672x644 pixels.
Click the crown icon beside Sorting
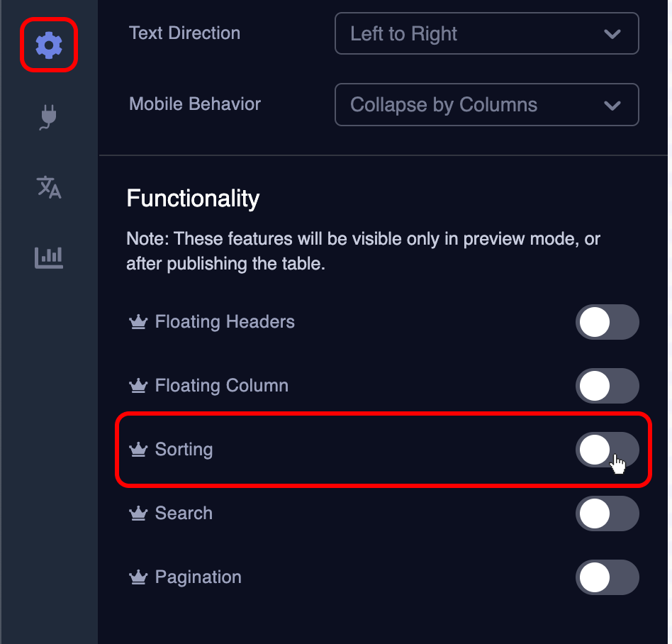[138, 448]
